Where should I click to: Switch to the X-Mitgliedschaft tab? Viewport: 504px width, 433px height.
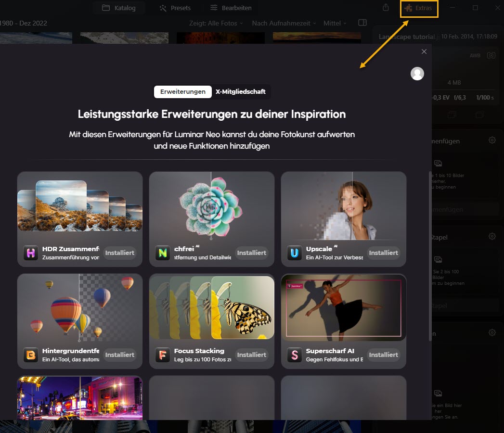tap(240, 91)
